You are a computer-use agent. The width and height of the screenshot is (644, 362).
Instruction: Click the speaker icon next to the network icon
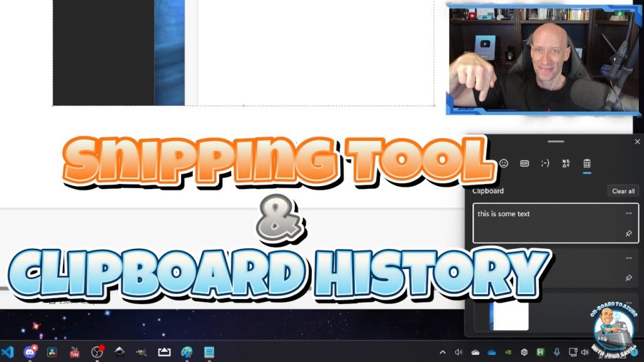(585, 352)
